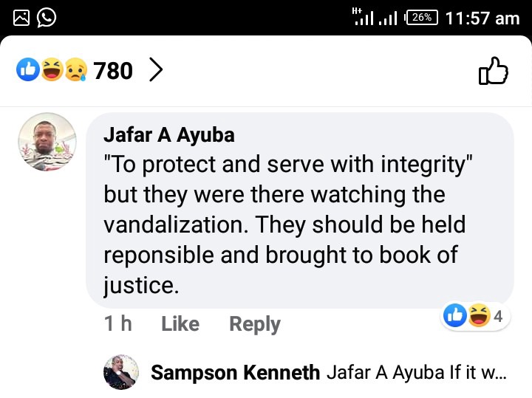Tap the sad crying reaction emoji
This screenshot has height=398, width=532.
(x=76, y=69)
